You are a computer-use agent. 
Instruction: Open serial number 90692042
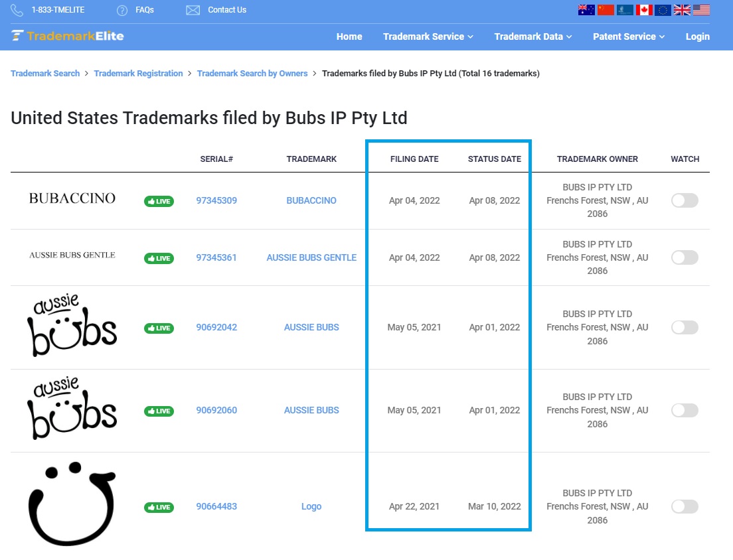pos(216,327)
